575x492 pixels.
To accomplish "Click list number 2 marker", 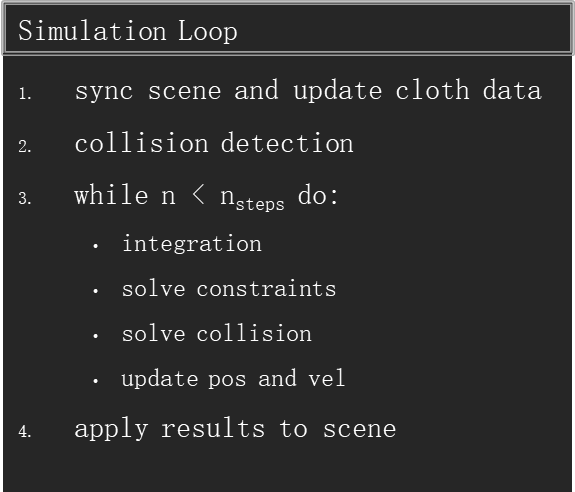I will coord(25,147).
